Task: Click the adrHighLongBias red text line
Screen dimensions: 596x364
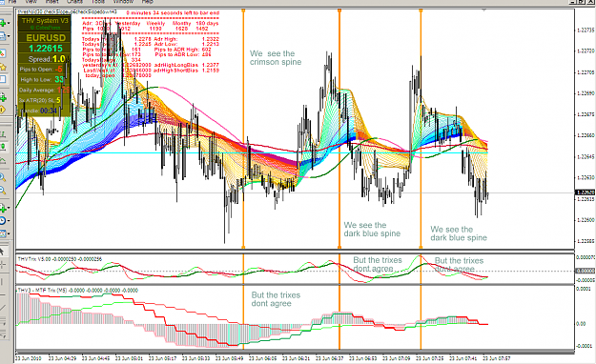Action: [186, 66]
